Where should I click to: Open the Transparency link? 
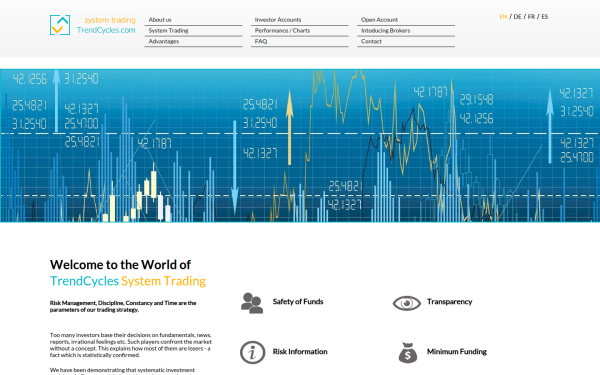pyautogui.click(x=449, y=302)
